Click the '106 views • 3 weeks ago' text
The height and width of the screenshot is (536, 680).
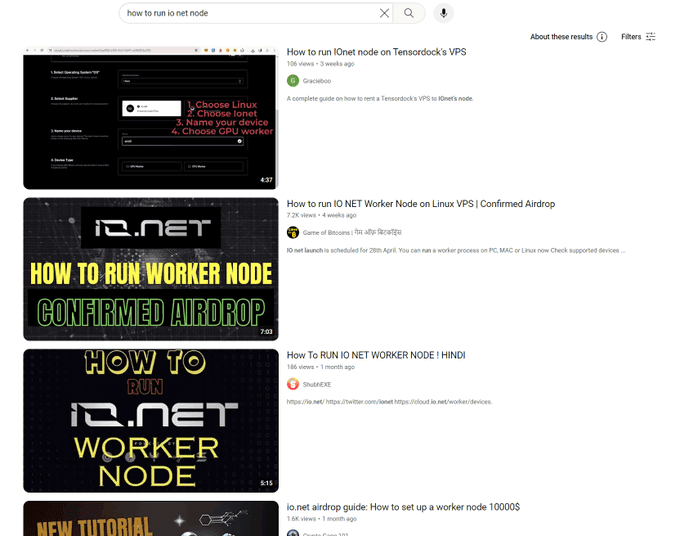[320, 64]
